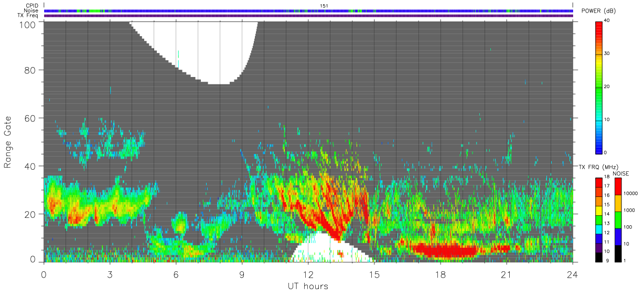Screen dimensions: 644x297
Task: Click the 21 tick on the UT hours axis
Action: [x=507, y=274]
